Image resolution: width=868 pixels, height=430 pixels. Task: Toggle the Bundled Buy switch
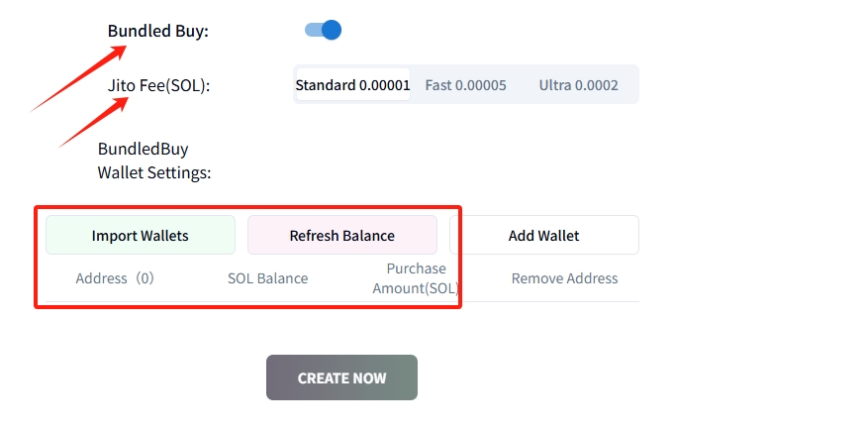click(323, 30)
